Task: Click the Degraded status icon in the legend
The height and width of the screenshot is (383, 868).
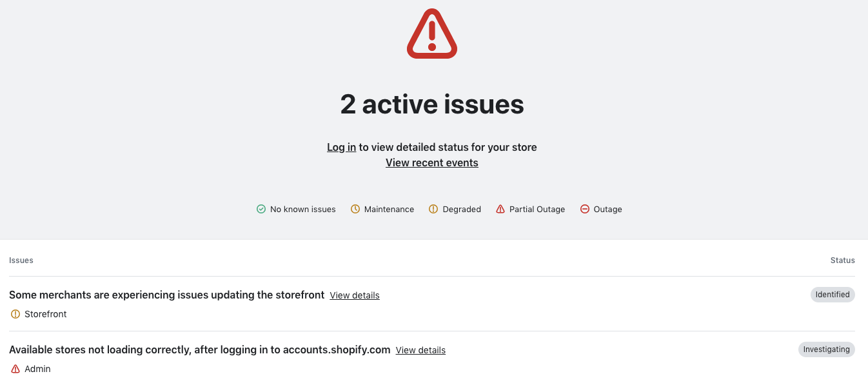Action: pos(433,209)
